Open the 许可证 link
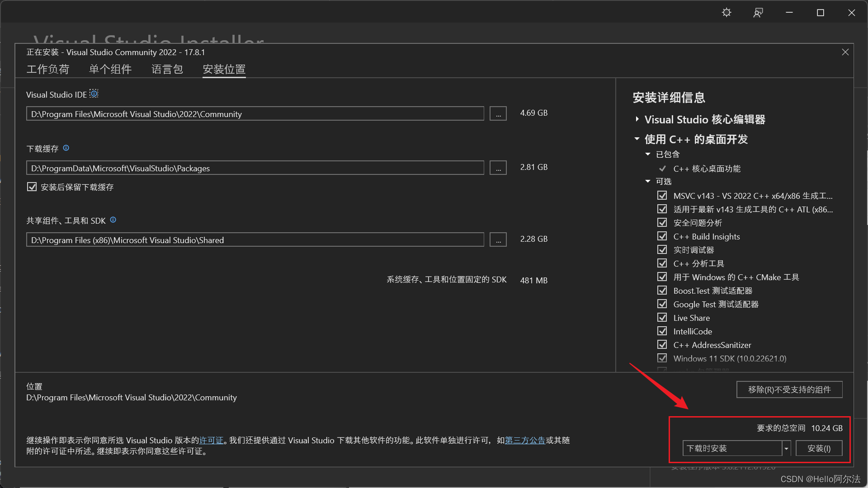 pyautogui.click(x=212, y=440)
